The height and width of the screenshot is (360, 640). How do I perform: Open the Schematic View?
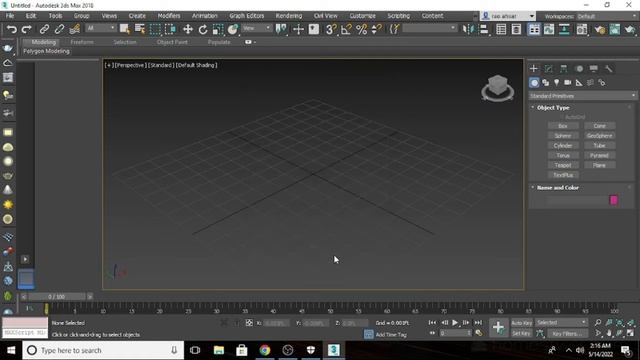point(564,29)
